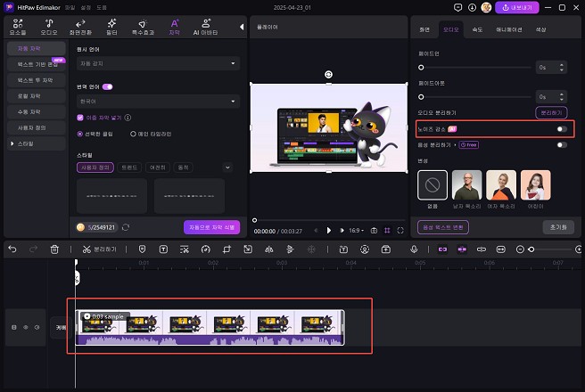Select the crop tool in timeline toolbar
This screenshot has height=392, width=585.
point(227,249)
